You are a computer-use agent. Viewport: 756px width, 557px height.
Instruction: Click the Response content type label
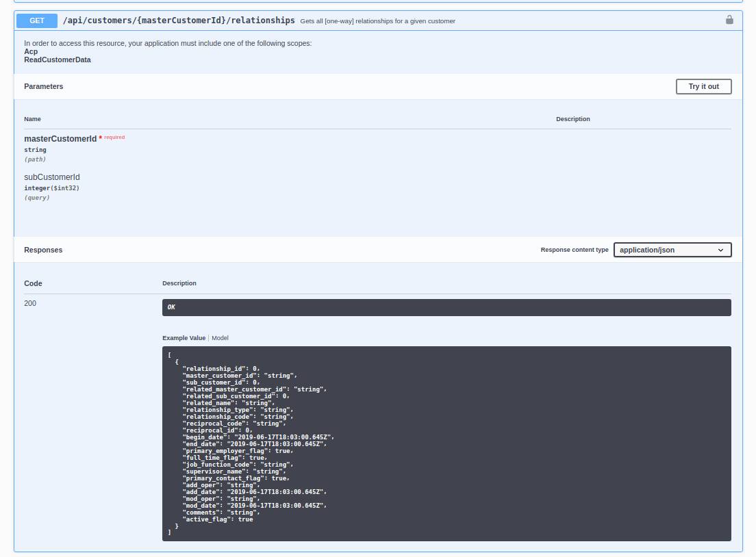(x=575, y=250)
